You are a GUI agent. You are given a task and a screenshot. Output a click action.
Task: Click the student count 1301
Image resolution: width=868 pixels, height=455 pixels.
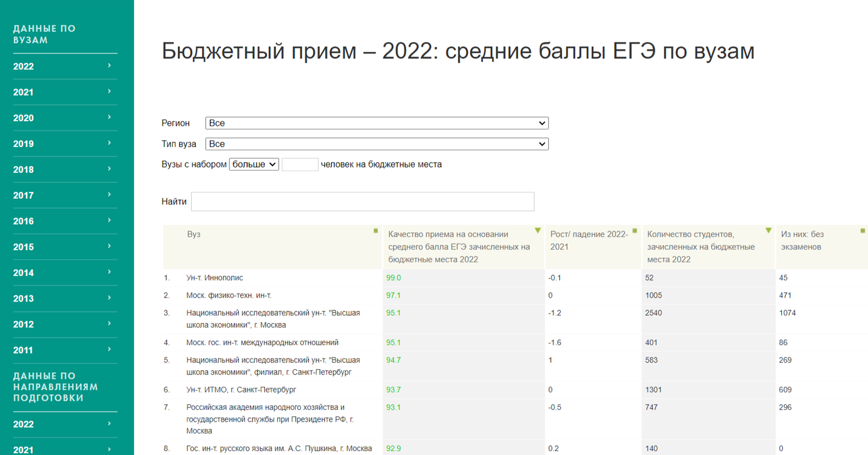pyautogui.click(x=654, y=390)
